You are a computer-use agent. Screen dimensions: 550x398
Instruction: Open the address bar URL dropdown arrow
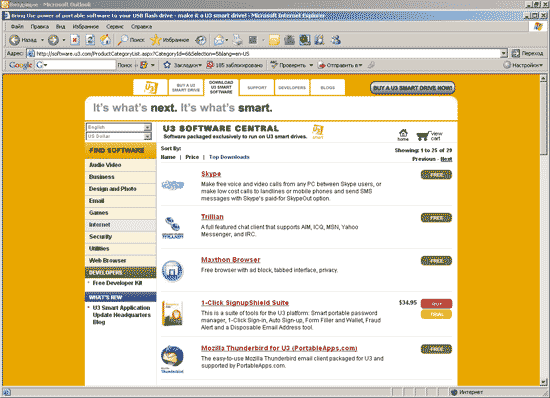504,53
